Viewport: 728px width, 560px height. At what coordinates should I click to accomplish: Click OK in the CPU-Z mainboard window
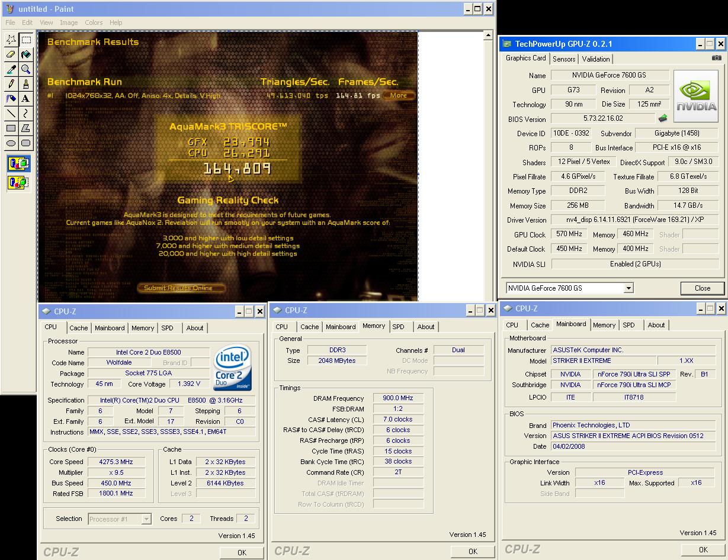[x=703, y=549]
